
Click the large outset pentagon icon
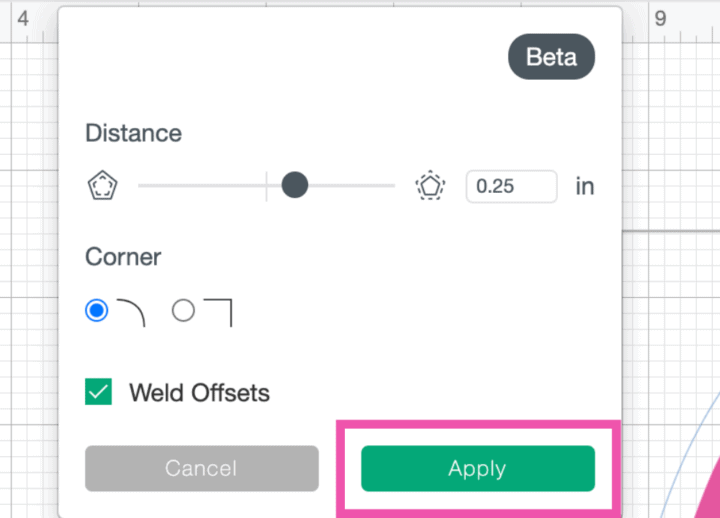430,186
